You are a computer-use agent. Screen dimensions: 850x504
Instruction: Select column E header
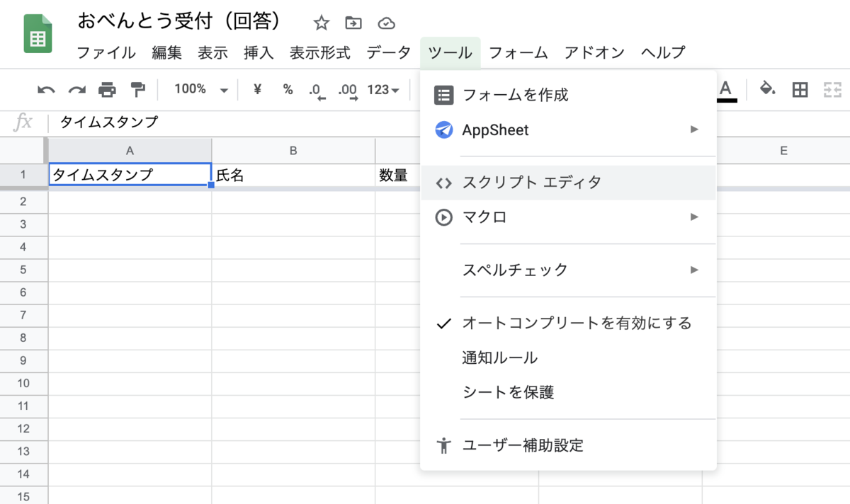783,150
